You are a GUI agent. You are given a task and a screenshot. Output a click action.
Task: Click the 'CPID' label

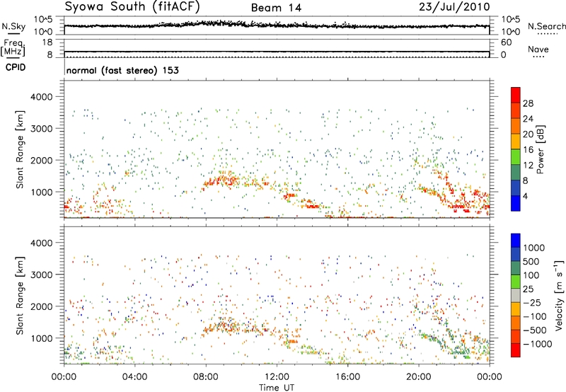coord(16,67)
